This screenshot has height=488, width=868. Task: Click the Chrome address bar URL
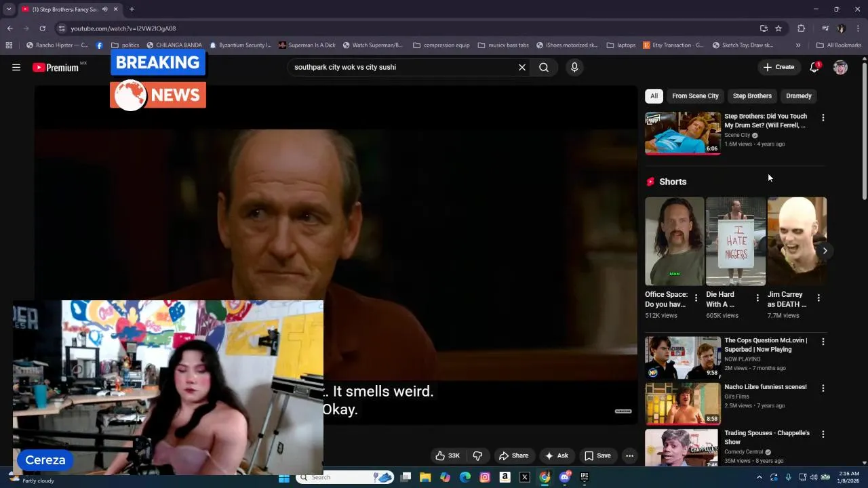tap(123, 28)
